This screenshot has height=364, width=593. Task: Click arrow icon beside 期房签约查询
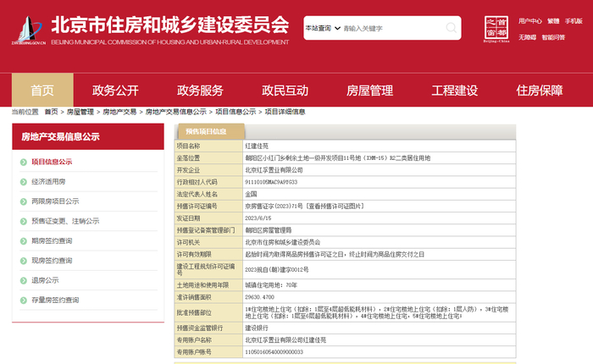point(24,240)
